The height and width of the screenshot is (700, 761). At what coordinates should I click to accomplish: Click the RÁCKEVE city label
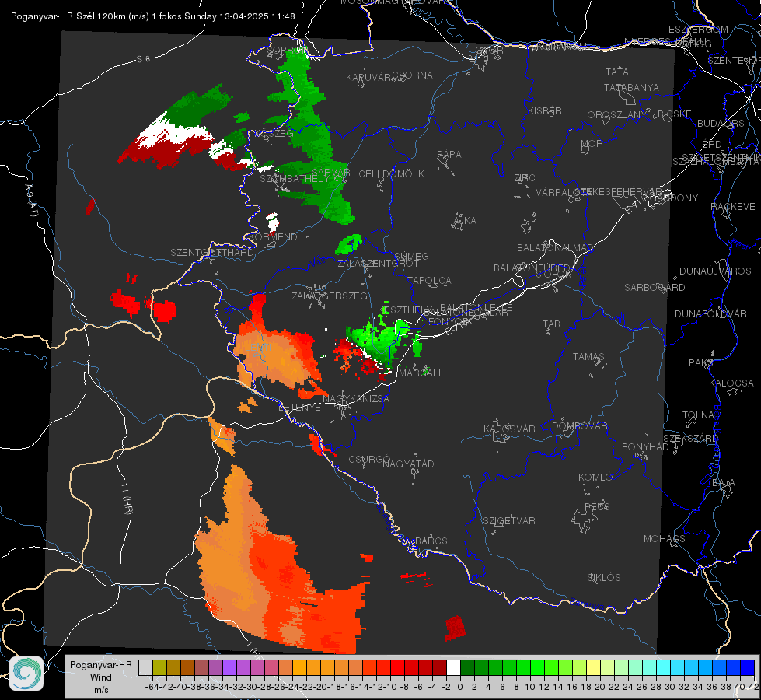(733, 206)
